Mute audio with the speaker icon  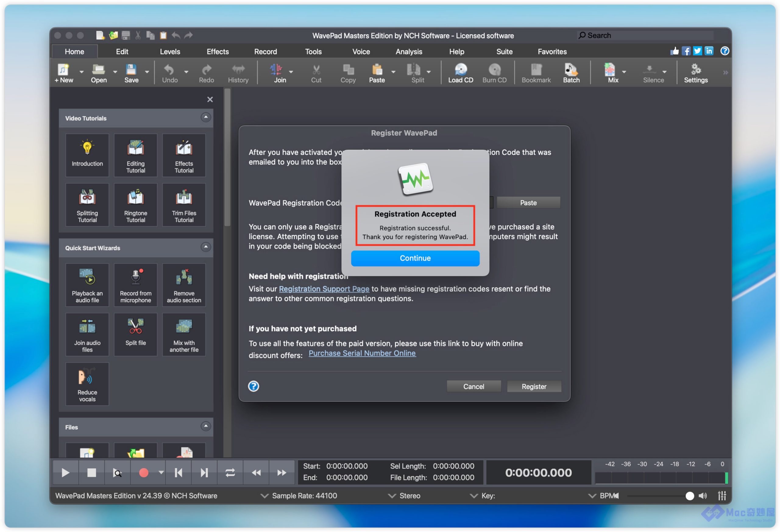coord(703,496)
